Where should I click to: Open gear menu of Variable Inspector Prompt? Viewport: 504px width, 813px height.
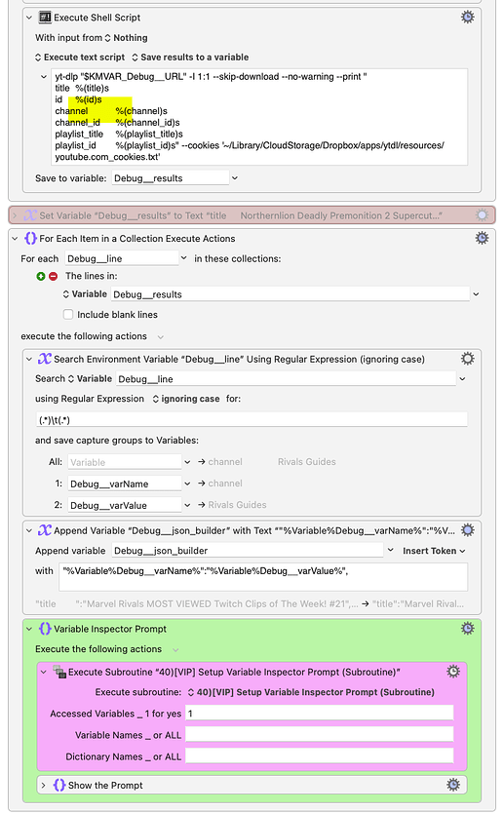pyautogui.click(x=467, y=629)
